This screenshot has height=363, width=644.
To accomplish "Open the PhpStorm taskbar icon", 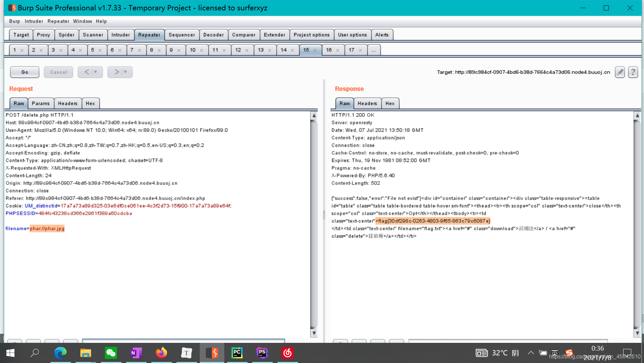I will tap(262, 353).
